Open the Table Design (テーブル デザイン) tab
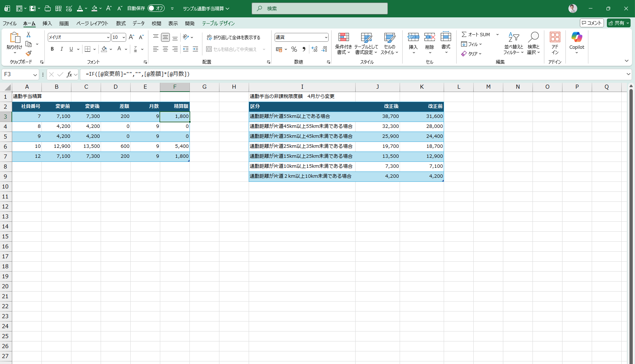The height and width of the screenshot is (364, 635). 218,23
